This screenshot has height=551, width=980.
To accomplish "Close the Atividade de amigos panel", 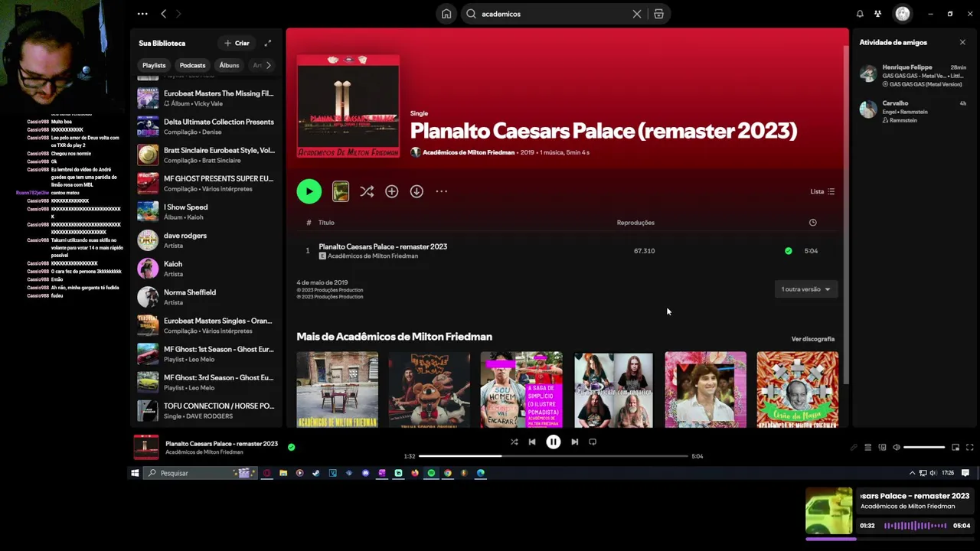I will pos(962,42).
